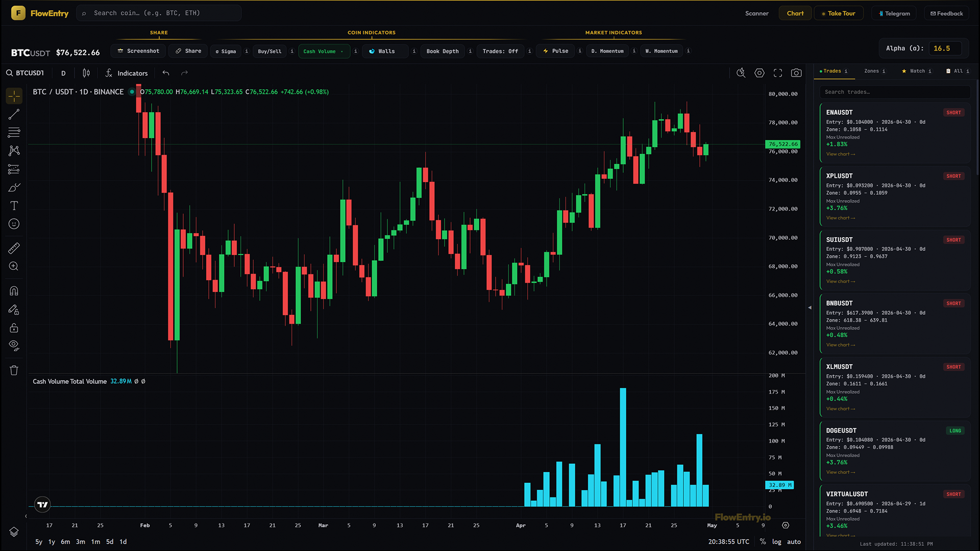Open the forecasting and measurement tools
Screen dimensions: 980x551
(x=14, y=169)
